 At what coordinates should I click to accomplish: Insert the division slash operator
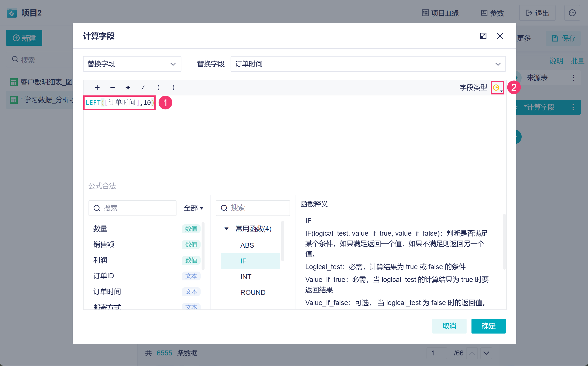(143, 88)
